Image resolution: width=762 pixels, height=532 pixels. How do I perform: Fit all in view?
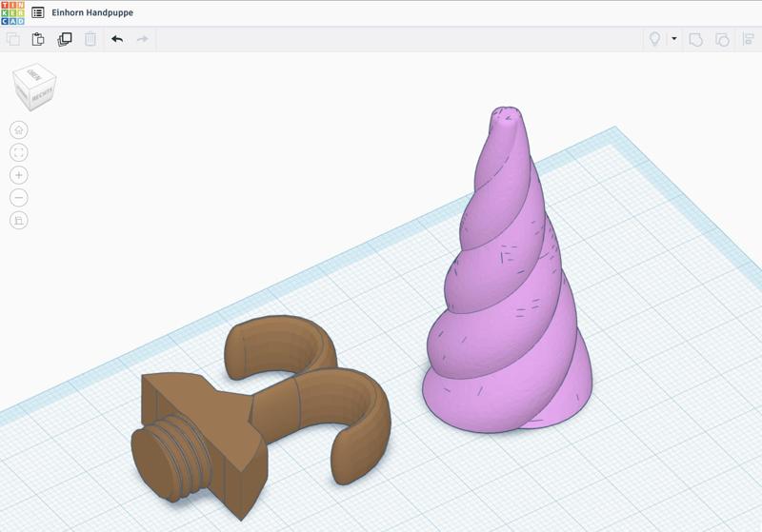(19, 152)
